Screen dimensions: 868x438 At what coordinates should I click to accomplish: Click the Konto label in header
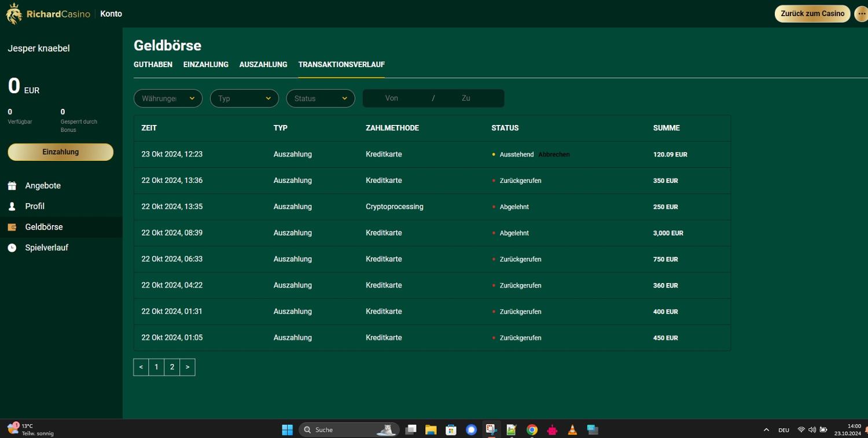[111, 14]
